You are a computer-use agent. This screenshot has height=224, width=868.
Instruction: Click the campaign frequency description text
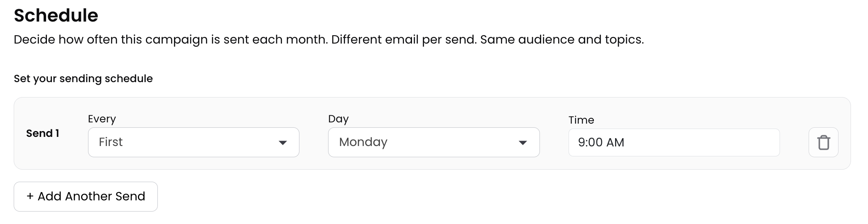(x=328, y=39)
